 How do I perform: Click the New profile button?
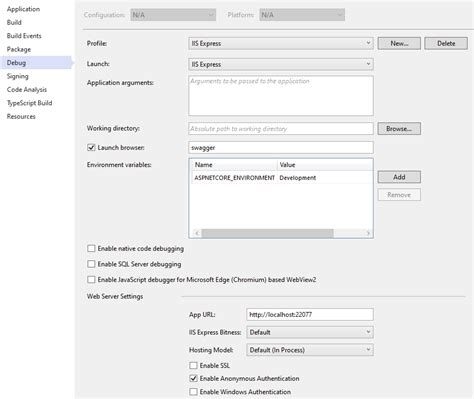point(399,43)
